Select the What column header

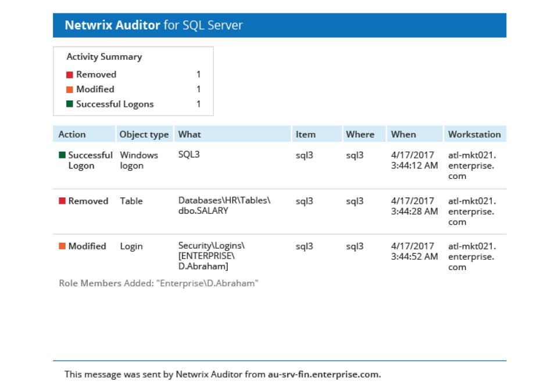coord(233,134)
